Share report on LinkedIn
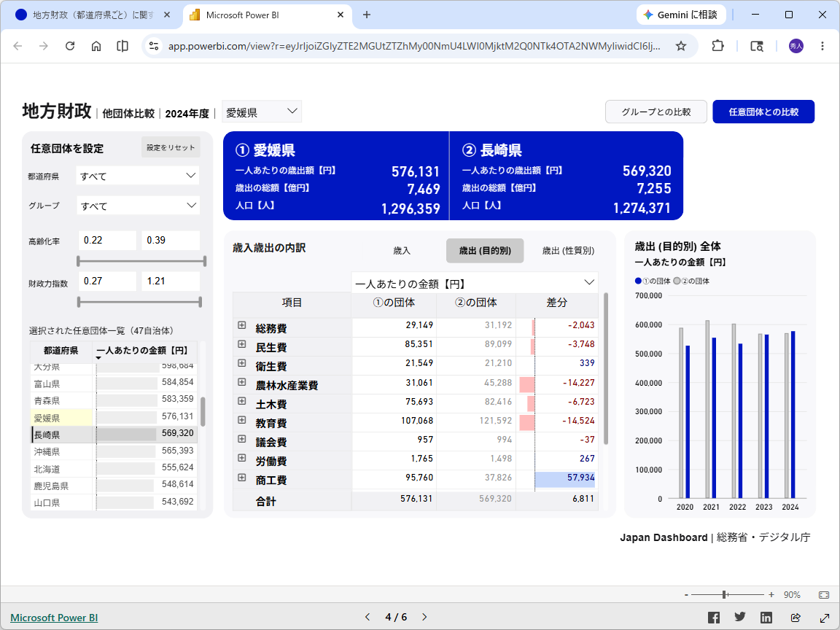The width and height of the screenshot is (840, 630). [766, 617]
